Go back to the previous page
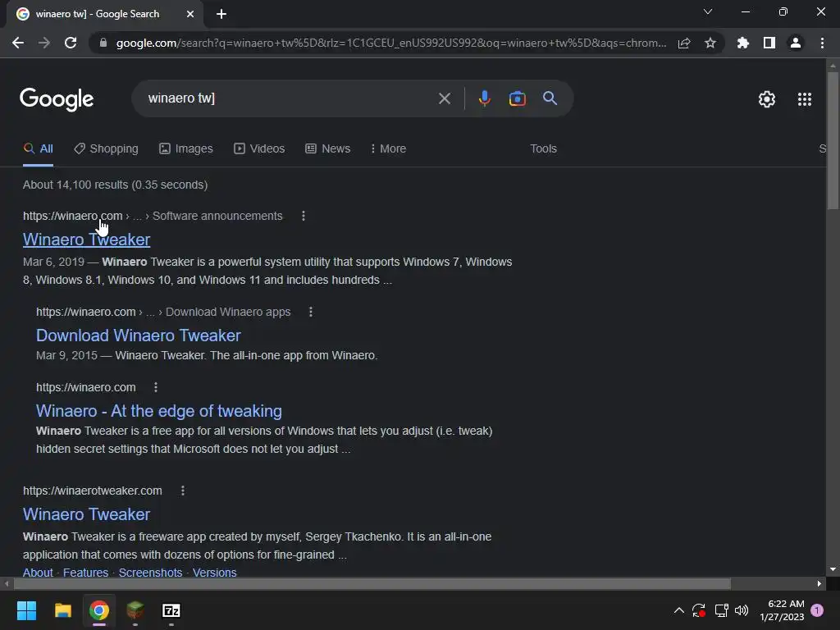 tap(18, 43)
